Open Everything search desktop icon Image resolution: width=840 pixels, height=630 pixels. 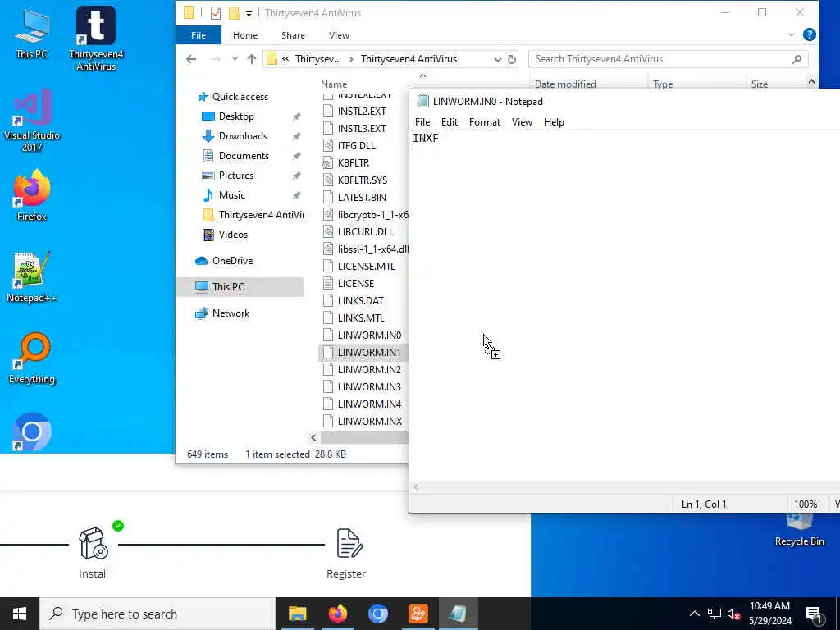[32, 358]
